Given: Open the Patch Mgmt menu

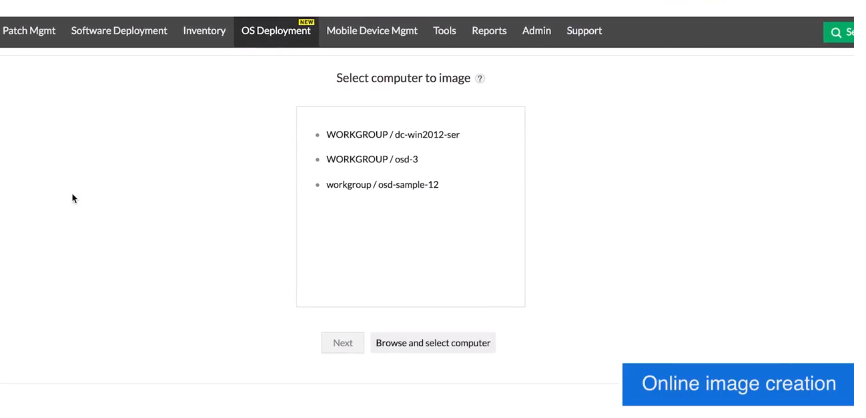Looking at the screenshot, I should (x=29, y=31).
